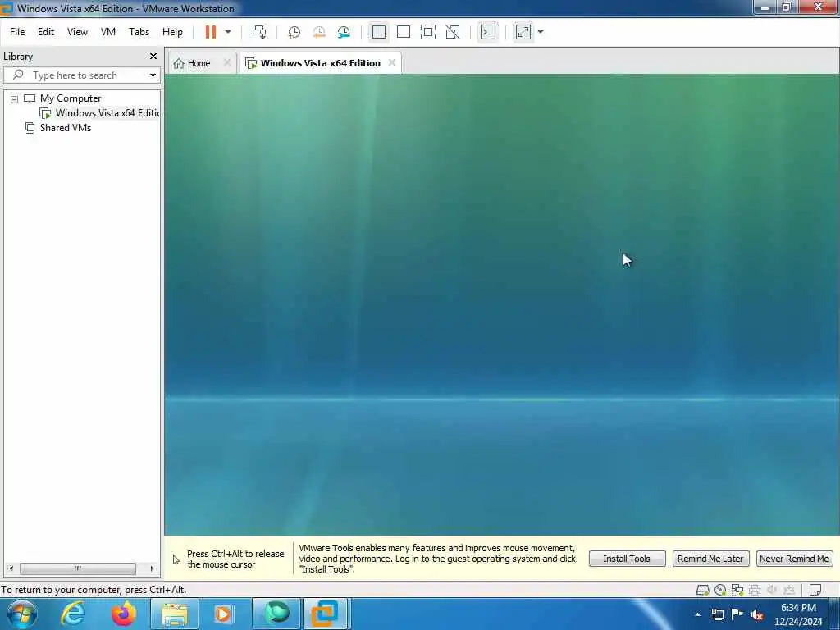
Task: Click the orange Suspend (pause) VM button
Action: coord(211,32)
